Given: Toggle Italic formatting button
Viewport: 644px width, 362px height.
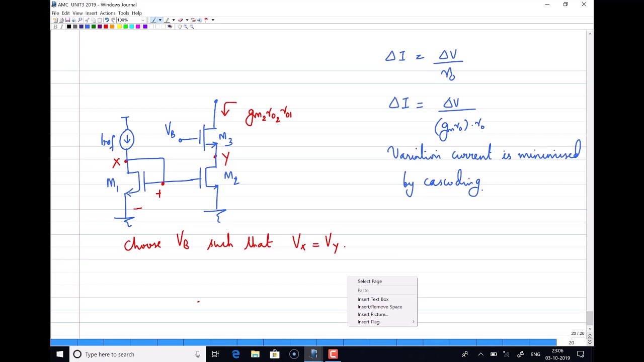Looking at the screenshot, I should coord(61,27).
